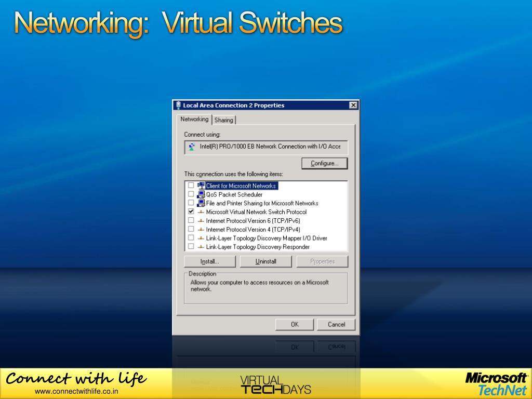
Task: Check Link-Layer Topology Discovery Responder box
Action: [191, 246]
